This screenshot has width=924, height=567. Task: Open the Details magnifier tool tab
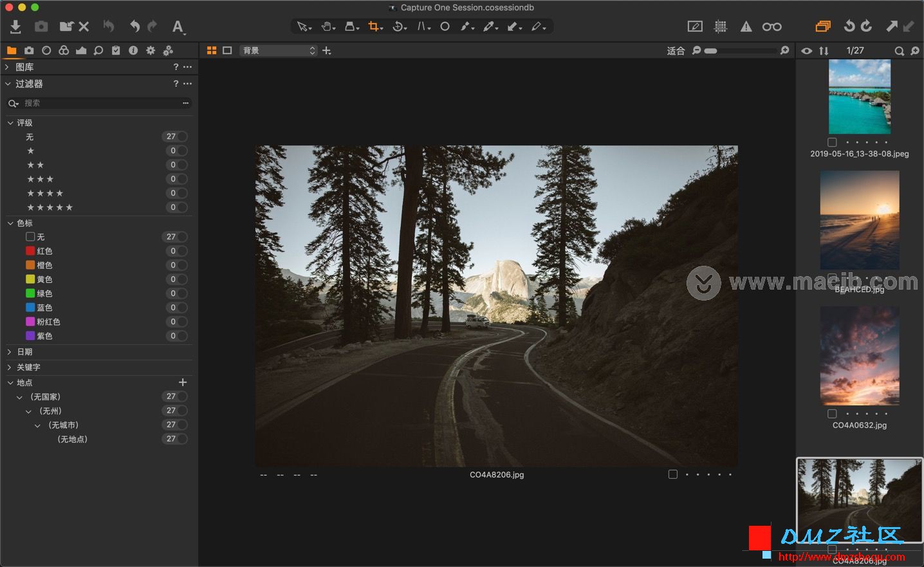tap(98, 50)
